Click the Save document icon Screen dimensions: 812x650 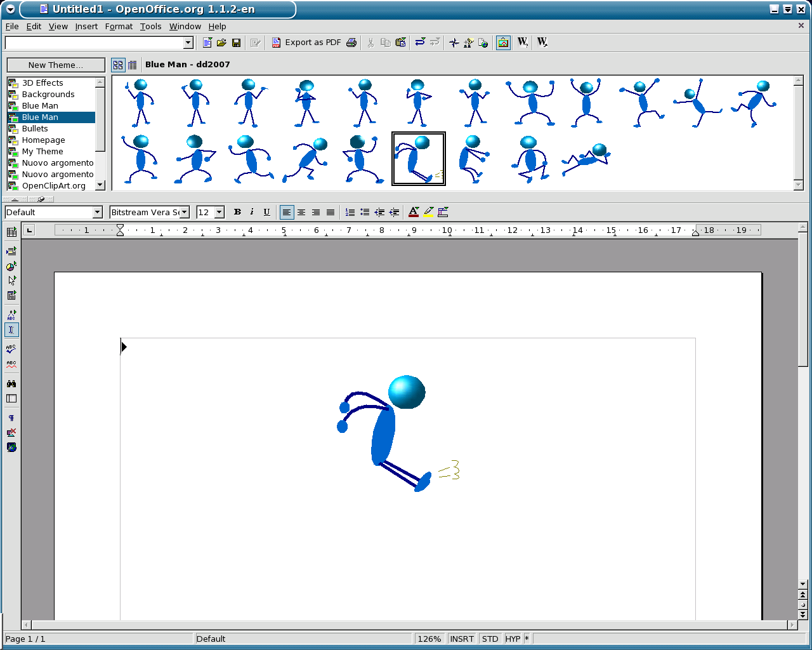coord(236,43)
